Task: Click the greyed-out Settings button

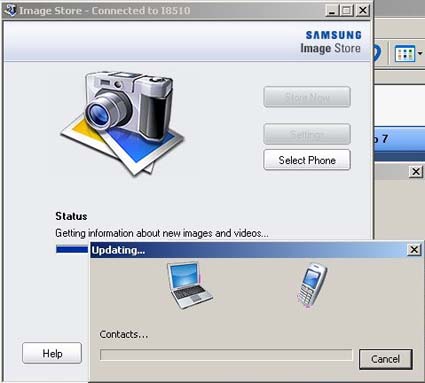Action: click(307, 134)
